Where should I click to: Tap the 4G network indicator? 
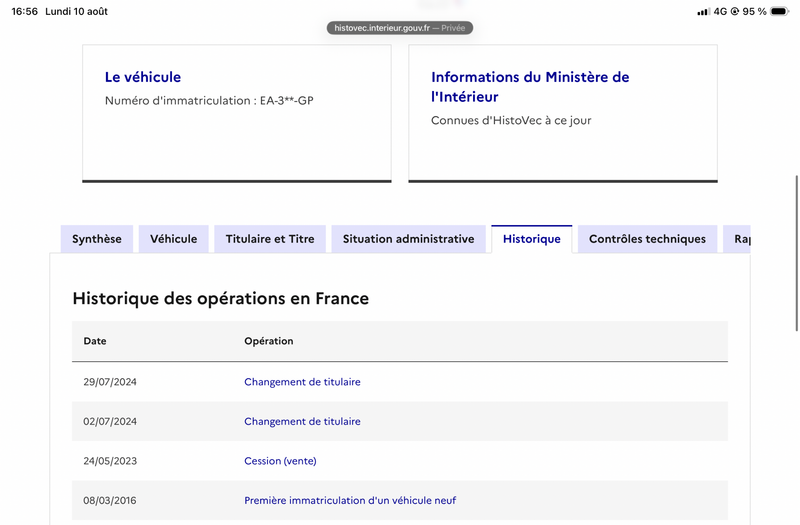coord(720,11)
